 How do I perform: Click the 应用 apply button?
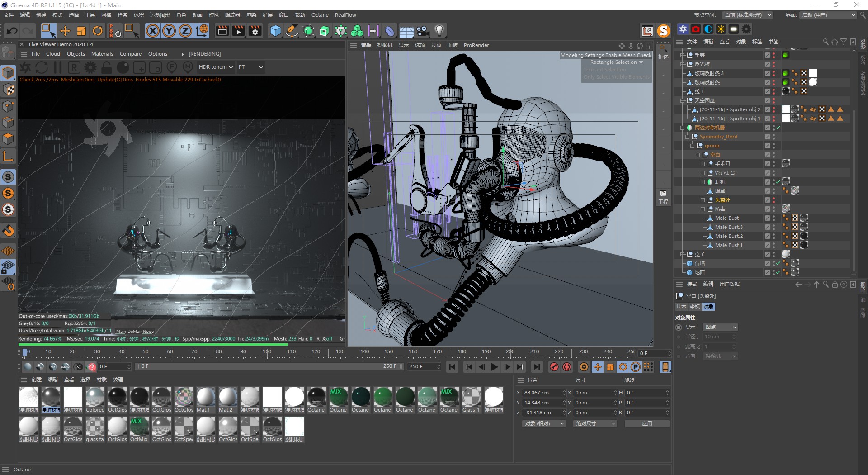(647, 424)
